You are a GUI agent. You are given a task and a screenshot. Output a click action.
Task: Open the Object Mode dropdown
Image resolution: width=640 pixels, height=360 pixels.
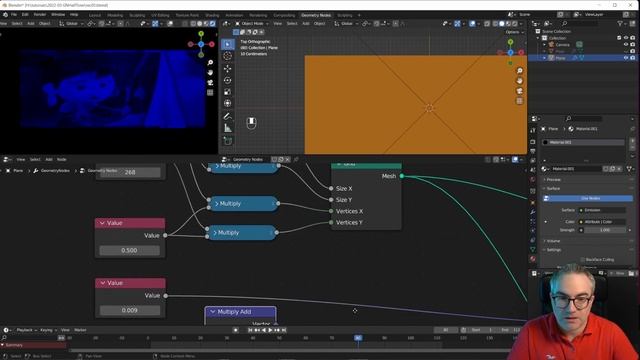[x=252, y=24]
